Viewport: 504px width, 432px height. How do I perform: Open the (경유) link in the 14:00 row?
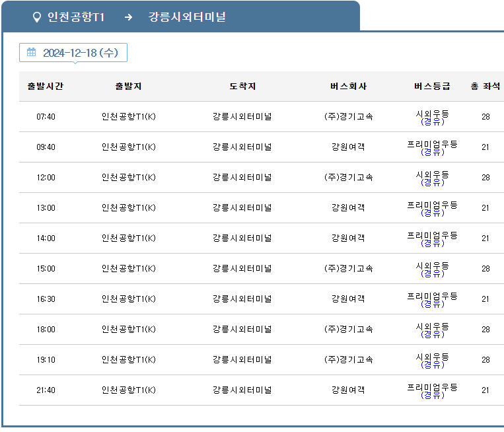coord(432,243)
